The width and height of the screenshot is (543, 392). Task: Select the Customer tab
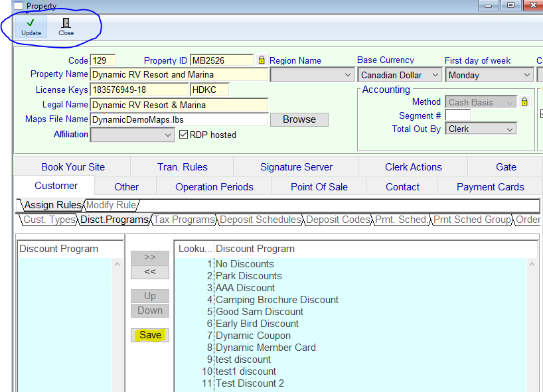coord(56,186)
